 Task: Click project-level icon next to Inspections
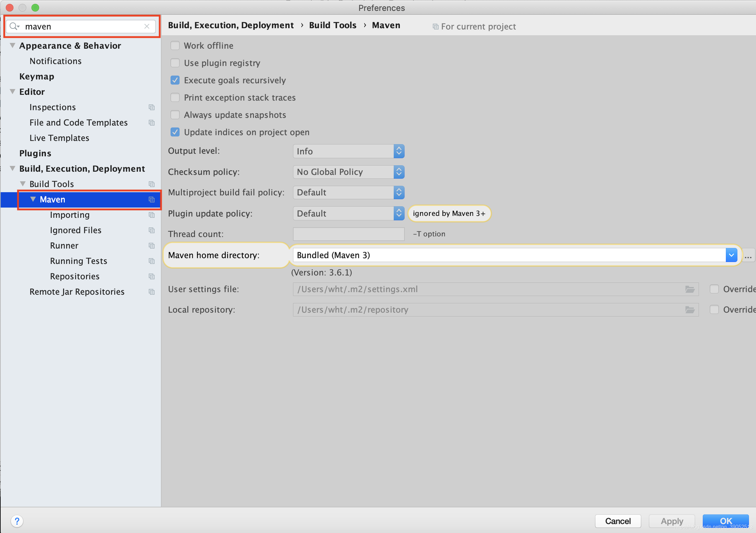pos(151,107)
